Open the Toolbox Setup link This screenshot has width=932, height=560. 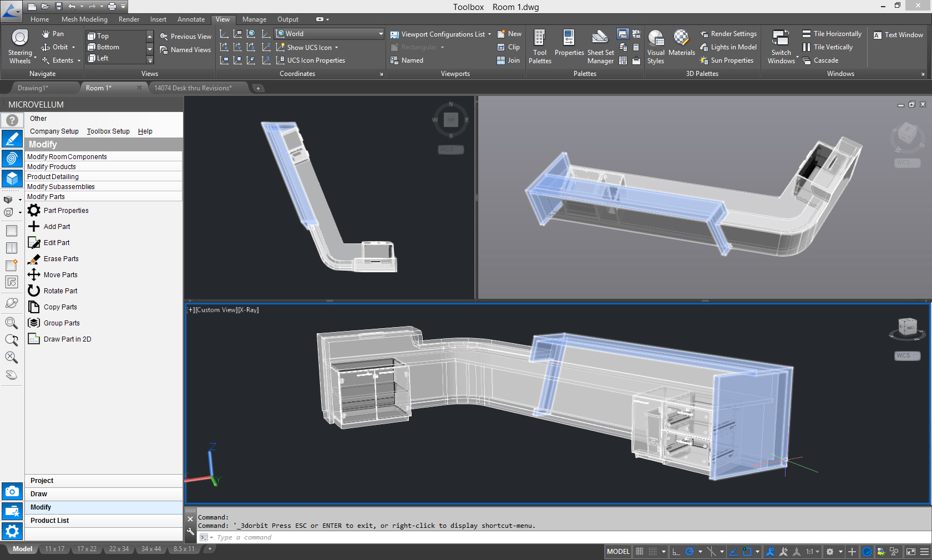click(x=108, y=131)
